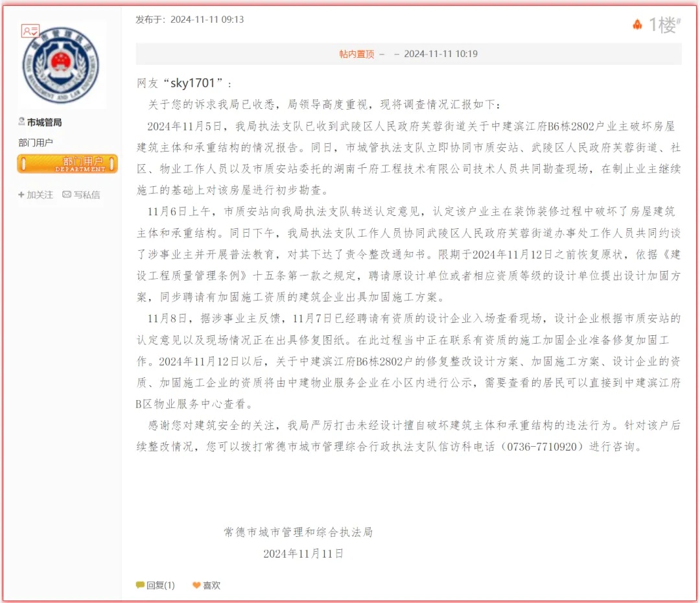Image resolution: width=700 pixels, height=603 pixels.
Task: Click the 部门用户 text label
Action: (x=36, y=143)
